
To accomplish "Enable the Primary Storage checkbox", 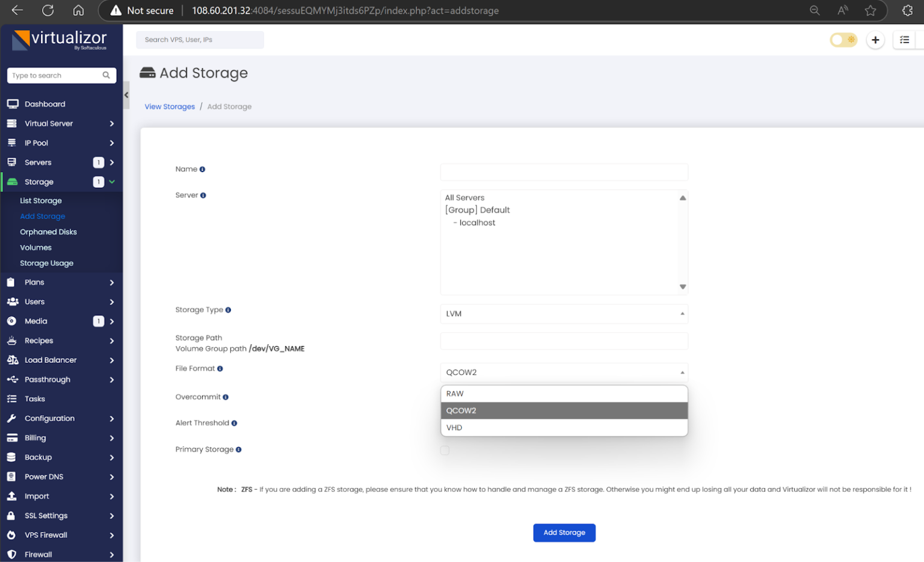I will tap(445, 450).
